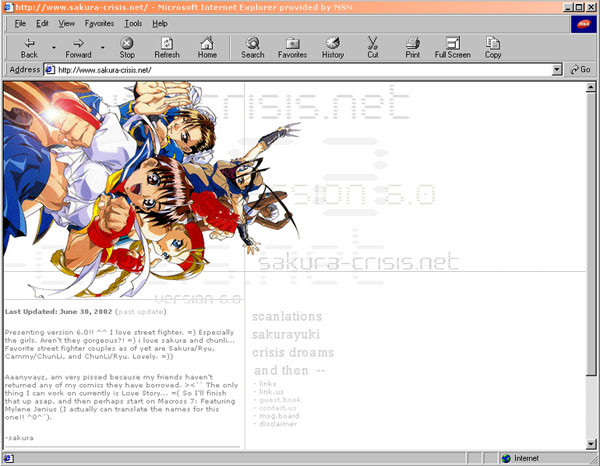600x466 pixels.
Task: Open the scanlations section link
Action: pyautogui.click(x=287, y=316)
